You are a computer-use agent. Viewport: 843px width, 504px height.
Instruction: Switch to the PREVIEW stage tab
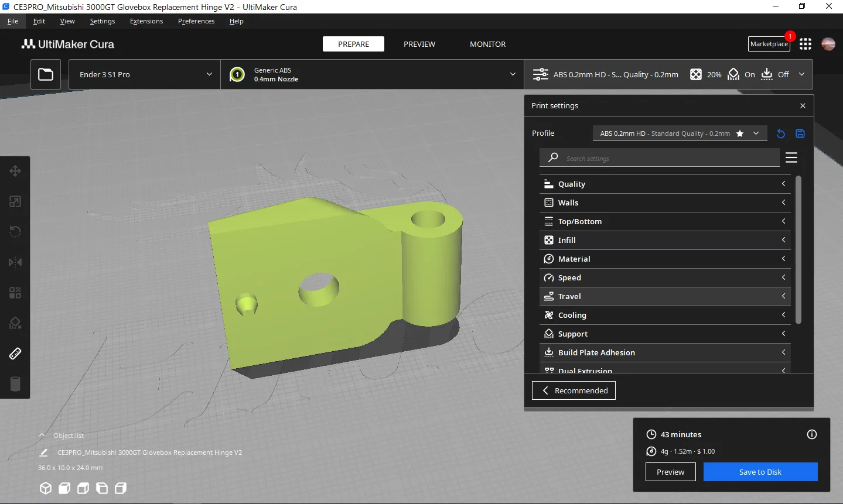419,44
